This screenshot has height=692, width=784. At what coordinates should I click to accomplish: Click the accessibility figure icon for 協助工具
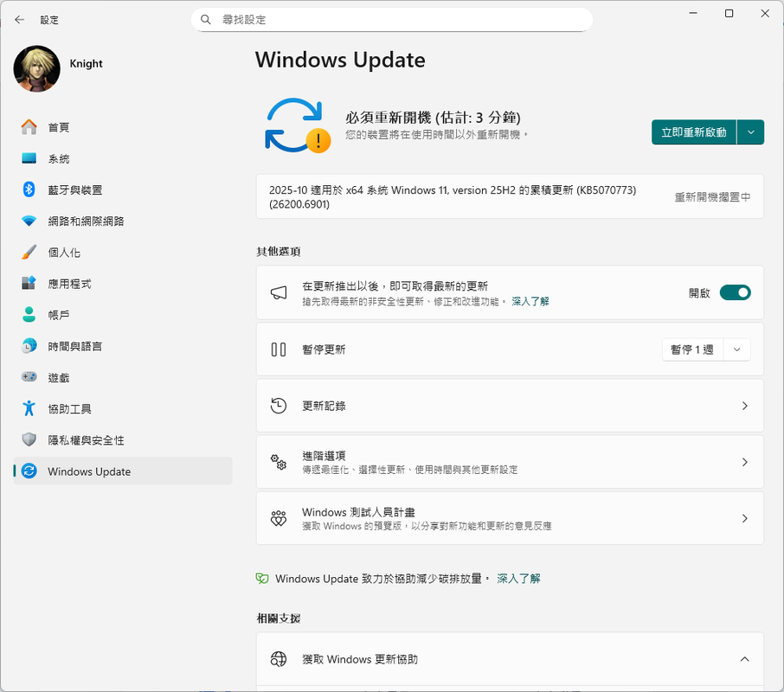point(29,408)
